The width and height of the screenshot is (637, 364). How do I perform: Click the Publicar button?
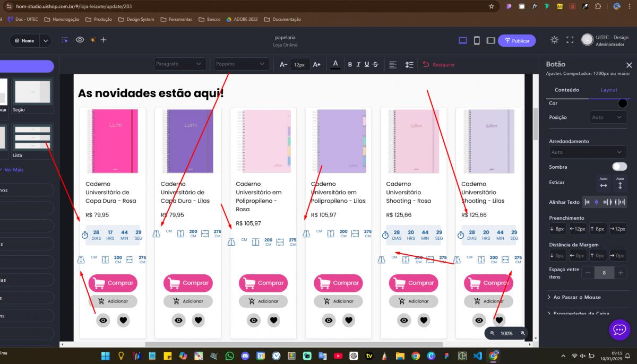(x=517, y=41)
